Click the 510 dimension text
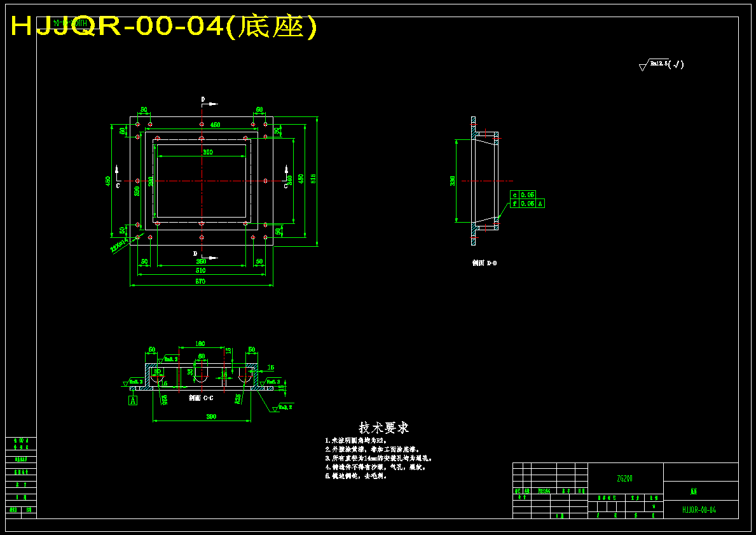The width and height of the screenshot is (756, 535). point(200,270)
